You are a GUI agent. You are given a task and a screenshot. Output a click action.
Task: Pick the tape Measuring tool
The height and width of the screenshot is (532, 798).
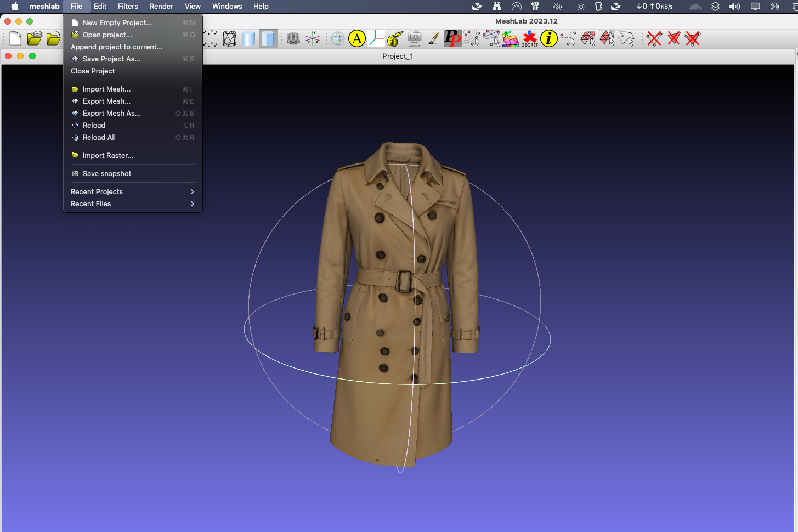pyautogui.click(x=395, y=38)
